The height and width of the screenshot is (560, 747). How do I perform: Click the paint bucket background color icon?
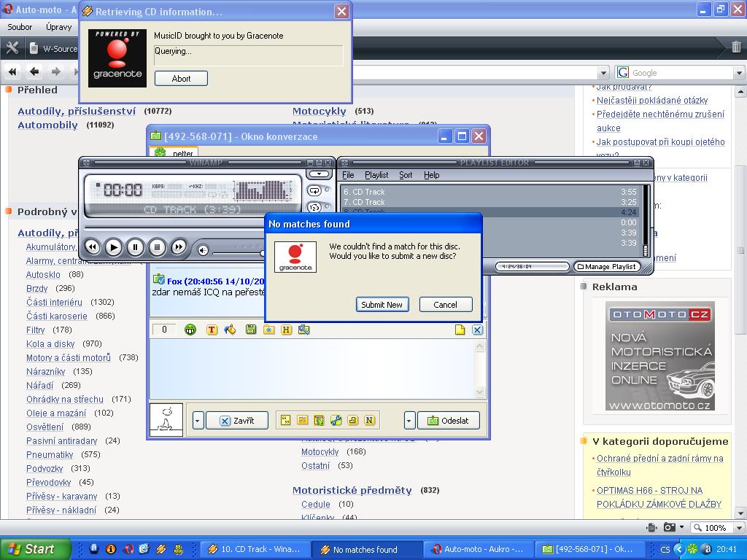231,330
